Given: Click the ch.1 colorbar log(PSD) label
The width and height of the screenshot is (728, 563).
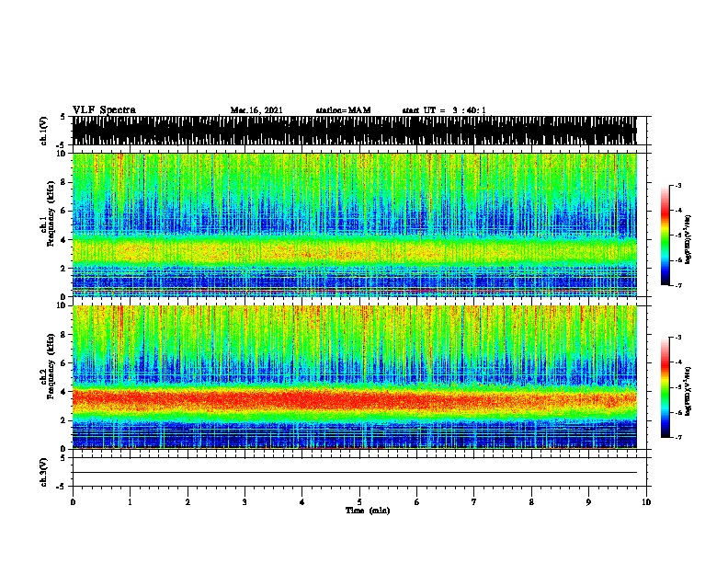Looking at the screenshot, I should coord(688,240).
